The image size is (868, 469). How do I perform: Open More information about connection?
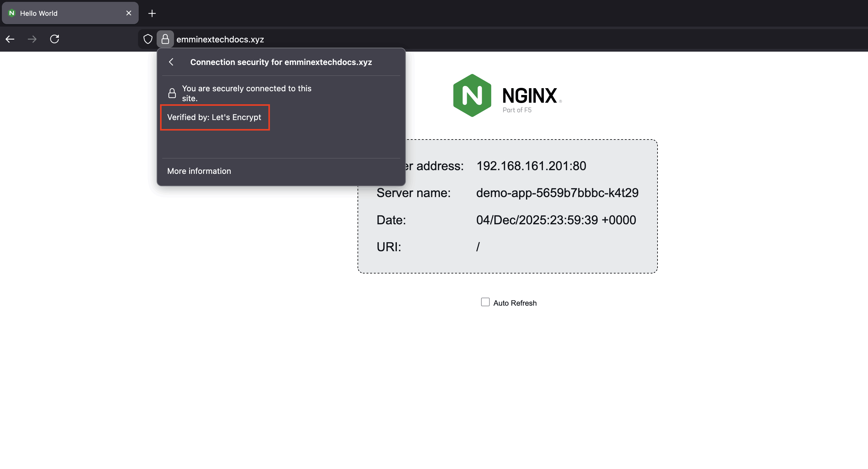coord(199,171)
